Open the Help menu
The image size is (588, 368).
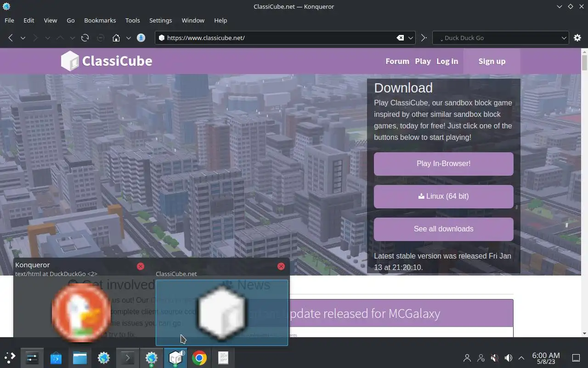[x=220, y=20]
